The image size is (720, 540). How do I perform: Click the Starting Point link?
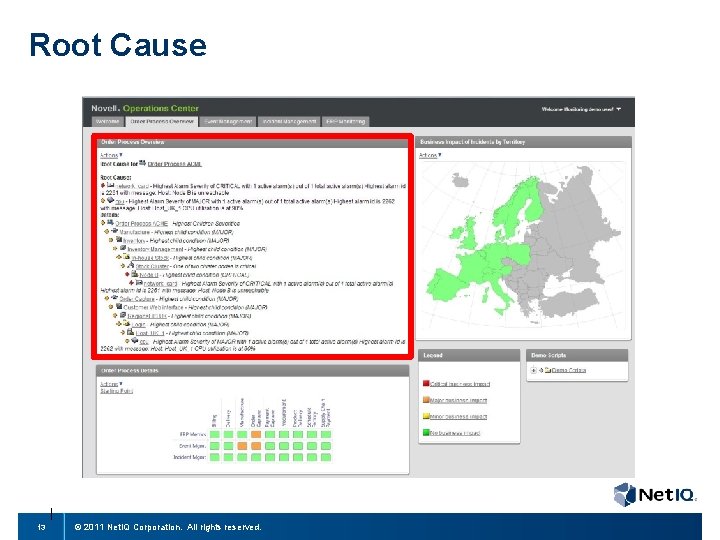[x=117, y=391]
